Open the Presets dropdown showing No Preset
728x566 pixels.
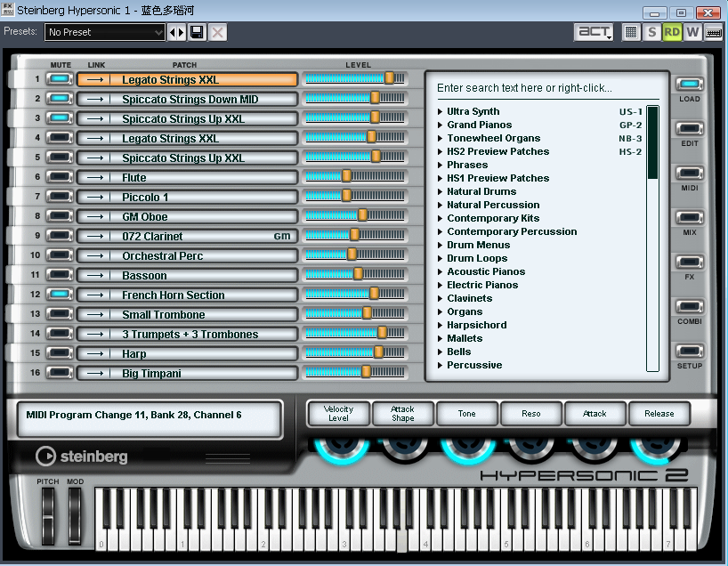coord(105,32)
